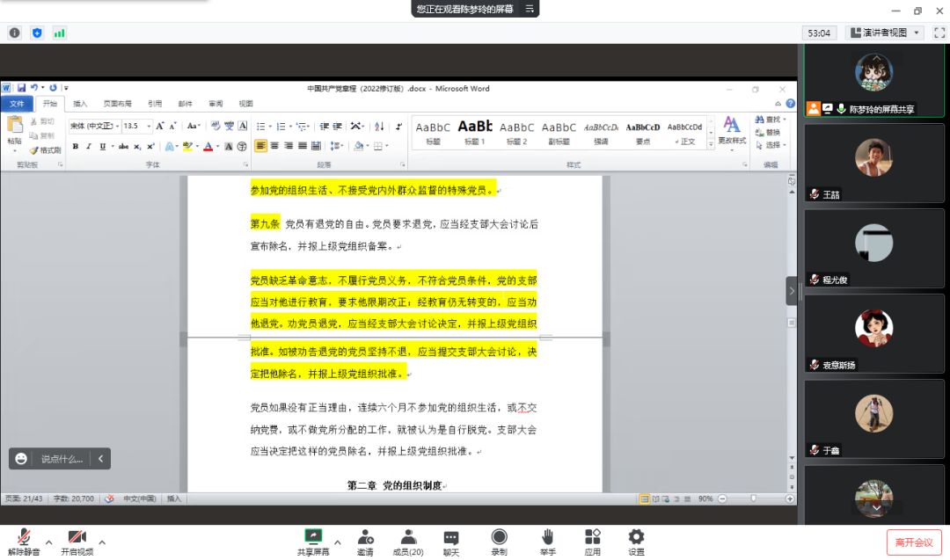Click the Share Screen icon
The width and height of the screenshot is (950, 560).
[313, 537]
